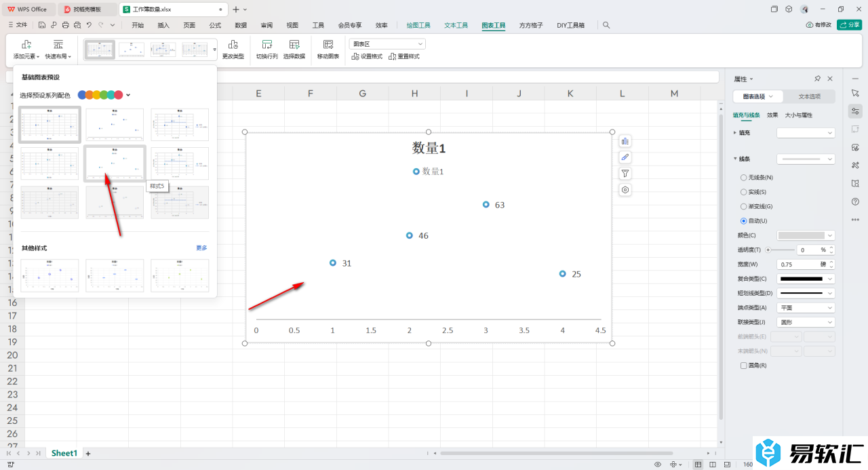Open the 添加元素 (Add Element) menu
Screen dimensions: 868x470
tap(26, 50)
